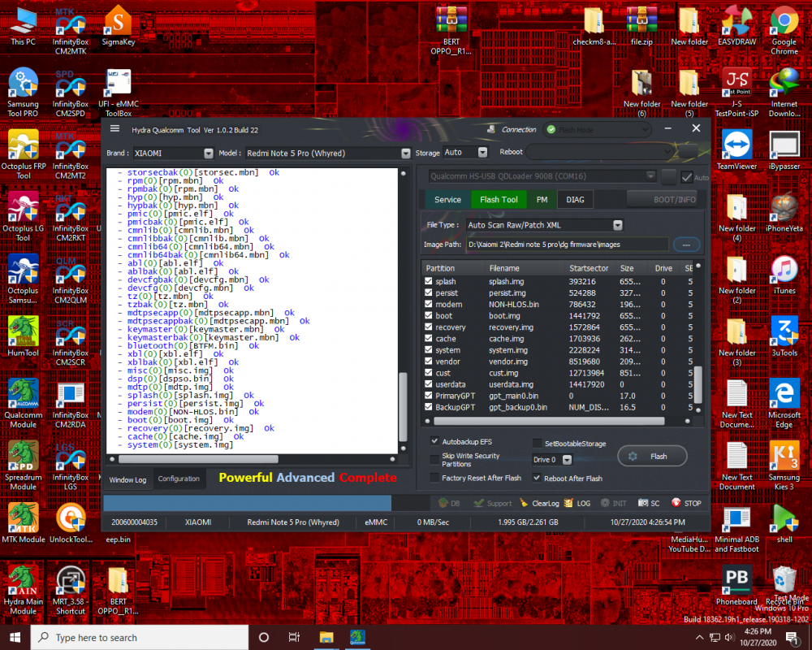Toggle Reboot After Flash checkbox

point(537,478)
